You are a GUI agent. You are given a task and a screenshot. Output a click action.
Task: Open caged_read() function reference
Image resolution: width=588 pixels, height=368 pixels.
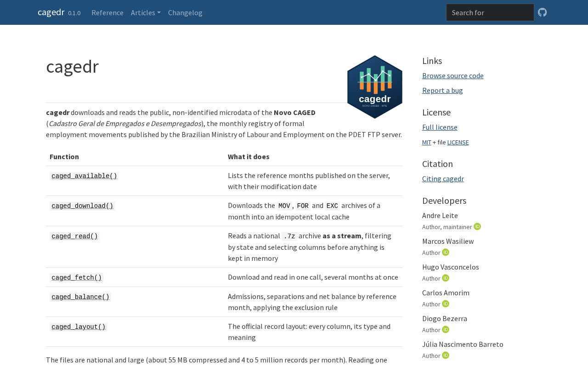75,236
